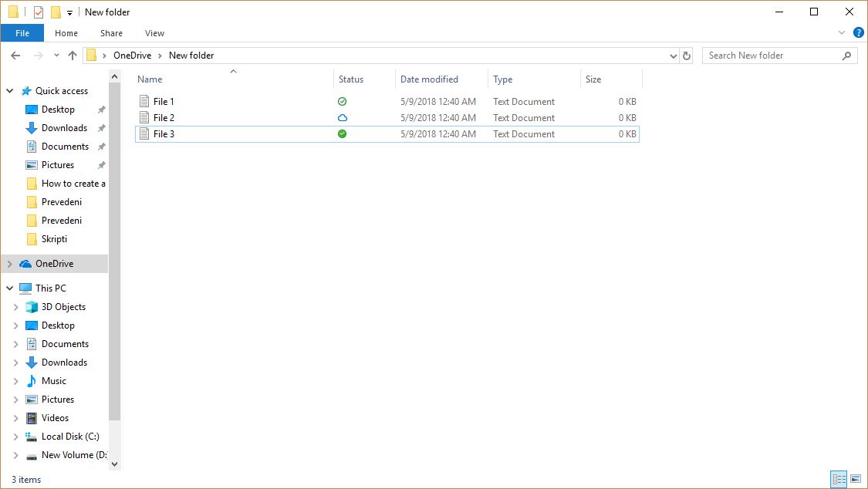The width and height of the screenshot is (868, 489).
Task: Switch to the View ribbon tab
Action: 154,33
